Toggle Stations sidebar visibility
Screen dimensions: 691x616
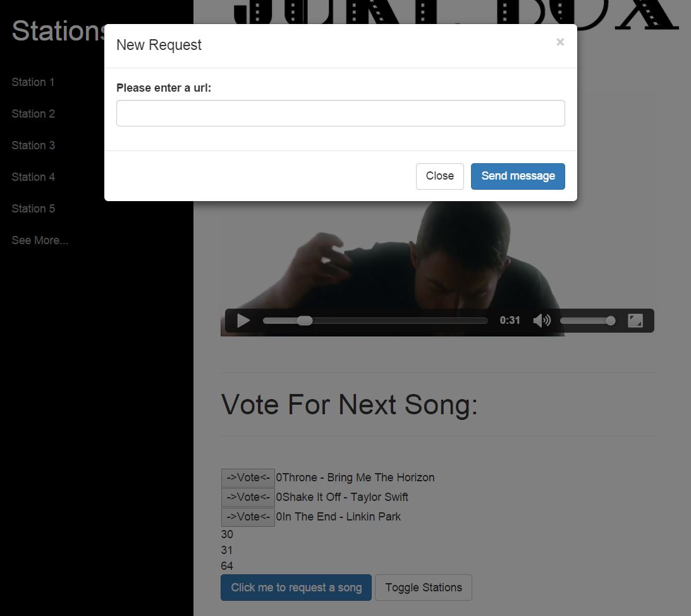[x=424, y=588]
